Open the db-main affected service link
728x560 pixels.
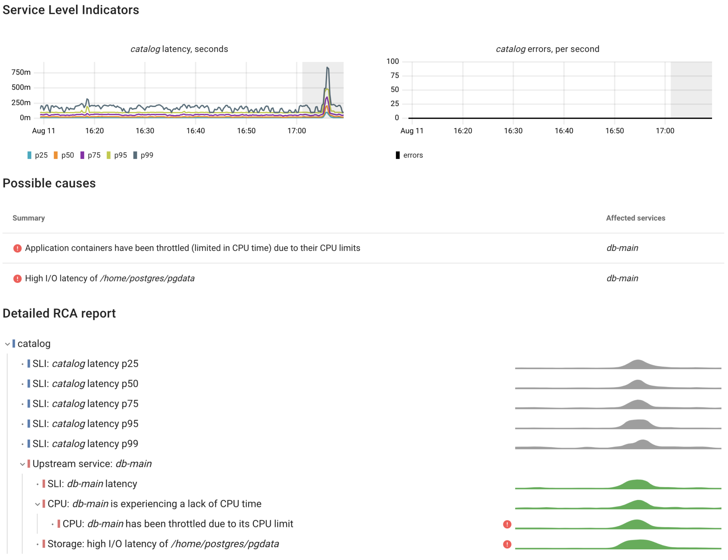[623, 248]
